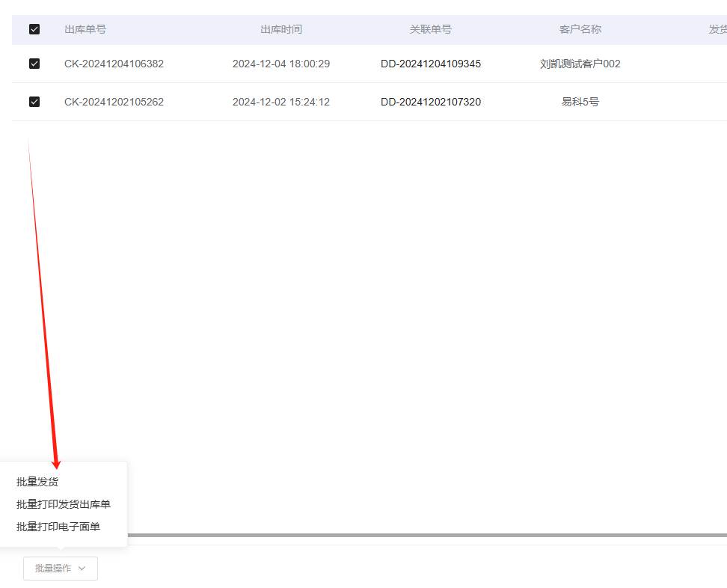The width and height of the screenshot is (727, 588).
Task: Select 批量打印发货出库单 menu option
Action: click(x=64, y=504)
